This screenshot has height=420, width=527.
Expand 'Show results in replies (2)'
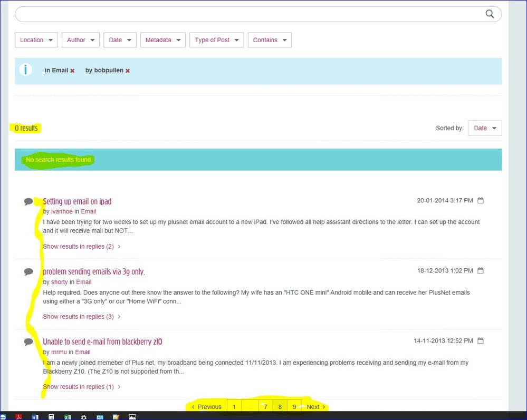[78, 246]
